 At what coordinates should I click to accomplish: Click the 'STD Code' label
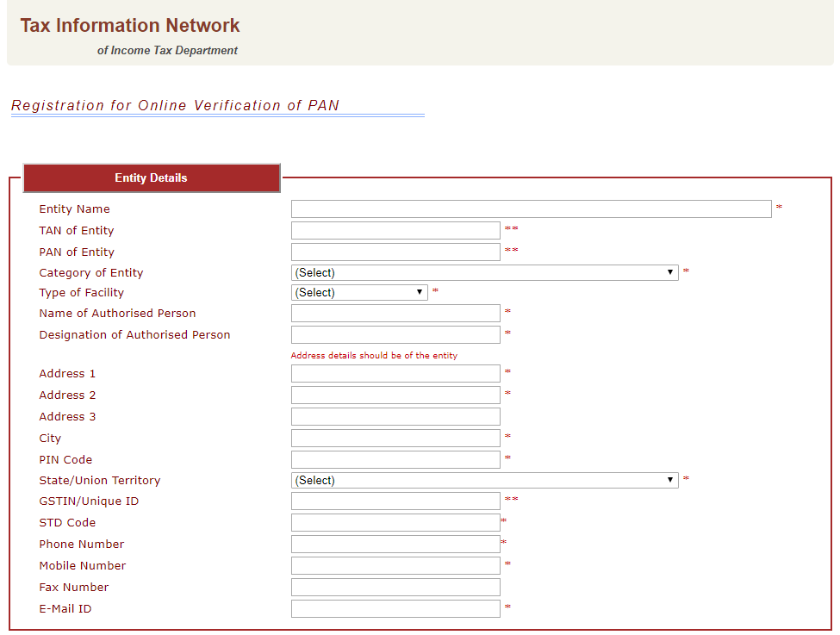click(x=67, y=522)
